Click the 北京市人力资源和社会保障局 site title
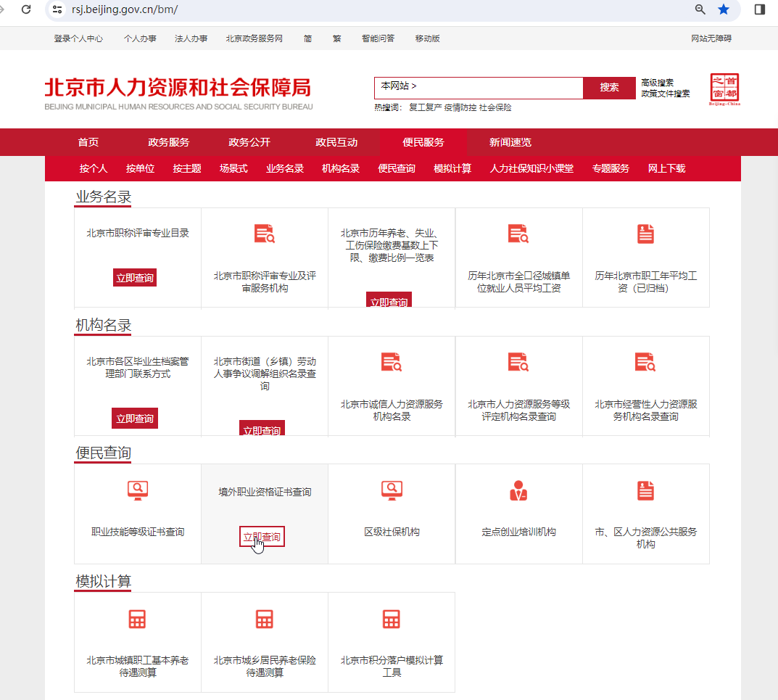 click(178, 87)
